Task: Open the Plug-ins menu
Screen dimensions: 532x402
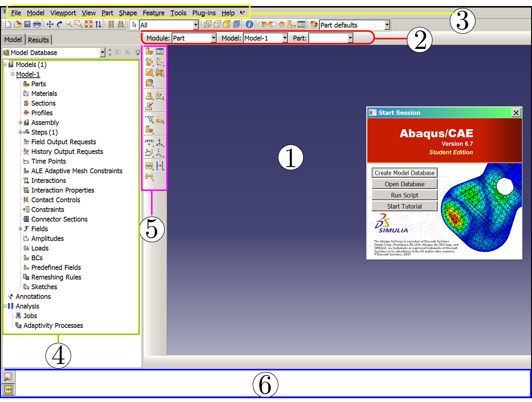Action: point(204,13)
